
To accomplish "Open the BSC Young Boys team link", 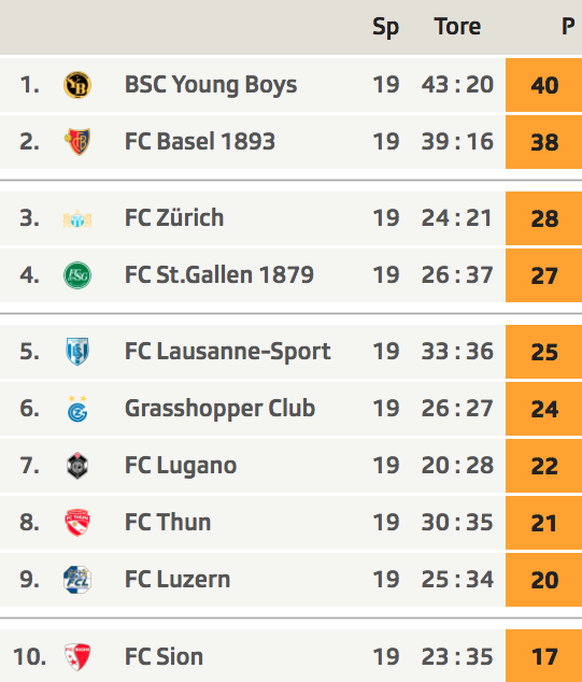I will pyautogui.click(x=211, y=85).
